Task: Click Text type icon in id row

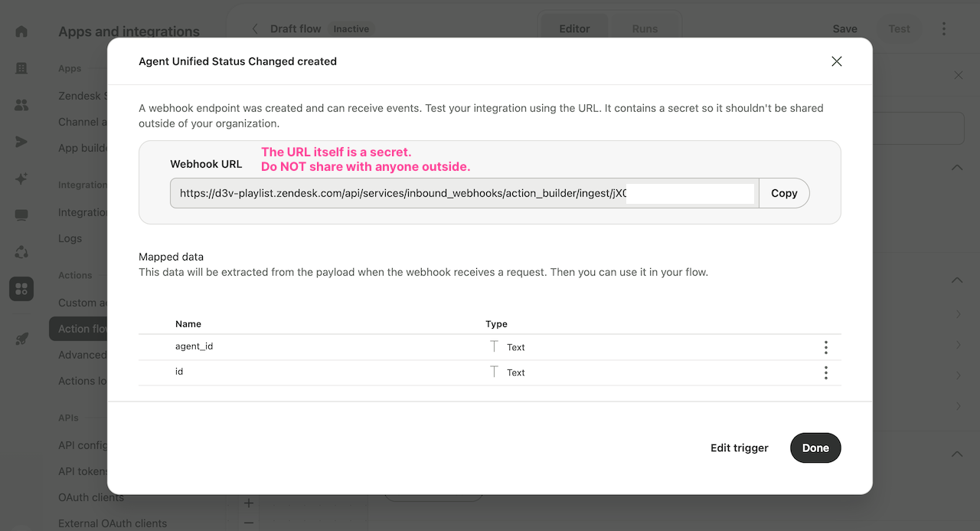Action: [x=494, y=372]
